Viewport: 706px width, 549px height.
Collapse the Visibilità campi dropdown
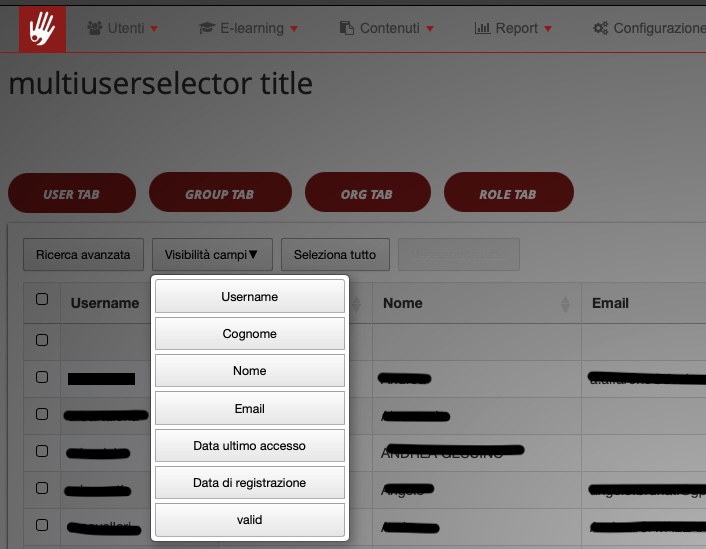coord(211,255)
